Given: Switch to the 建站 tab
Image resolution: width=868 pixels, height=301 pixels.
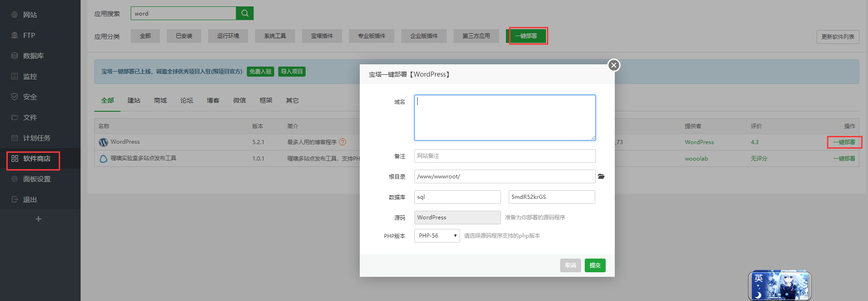Looking at the screenshot, I should (134, 100).
